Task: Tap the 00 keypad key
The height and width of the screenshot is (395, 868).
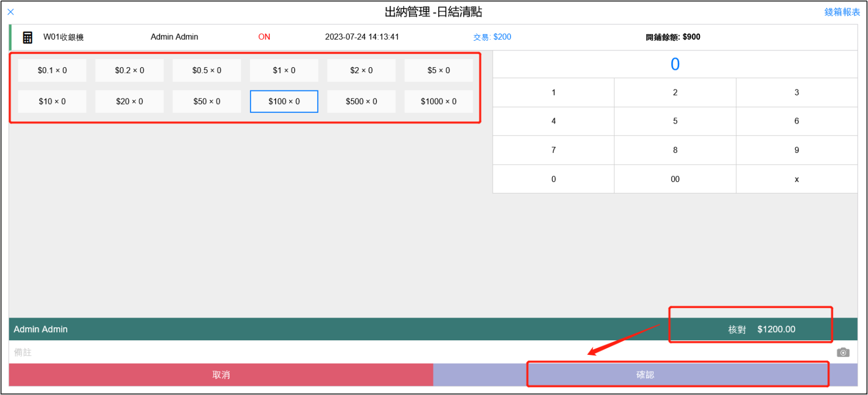Action: (x=675, y=179)
